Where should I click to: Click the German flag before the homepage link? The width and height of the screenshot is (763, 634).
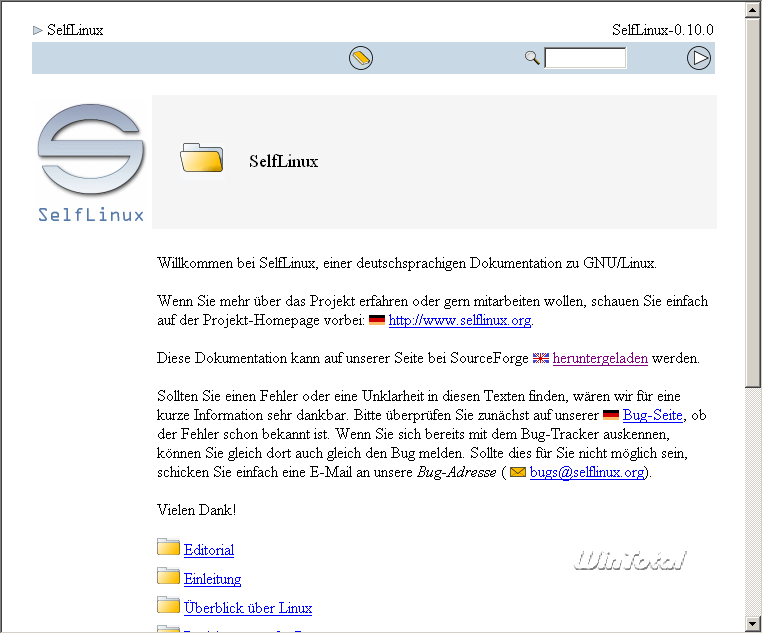[x=377, y=320]
